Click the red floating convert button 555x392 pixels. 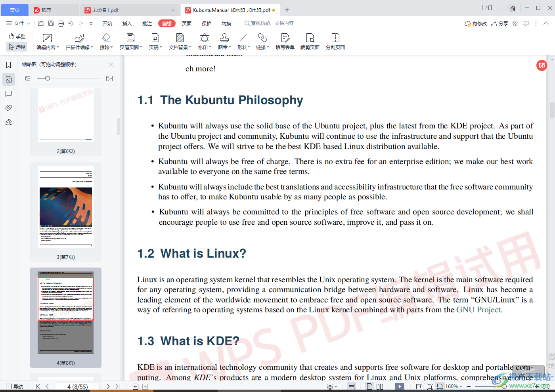(542, 65)
